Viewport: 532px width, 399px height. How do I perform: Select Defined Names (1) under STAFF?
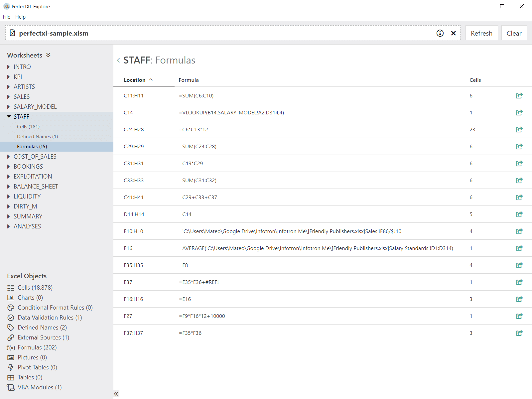[37, 137]
